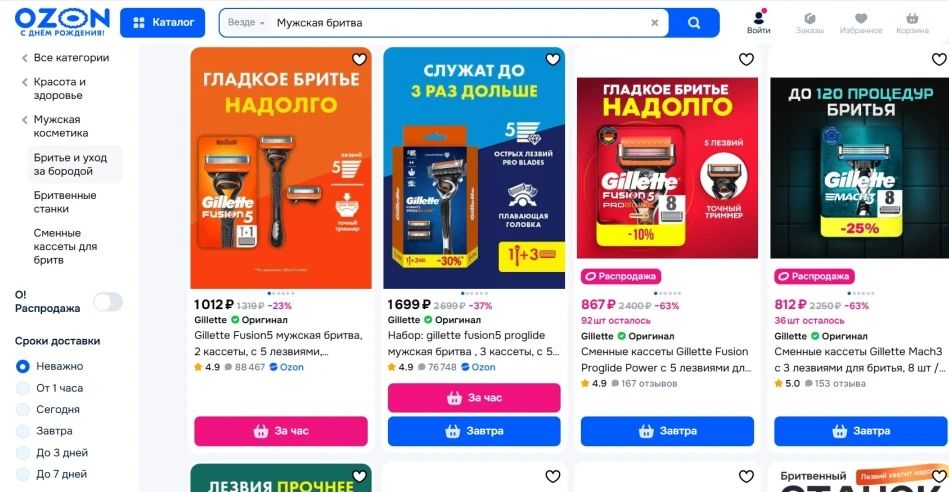Open the Войти profile icon

(x=758, y=22)
